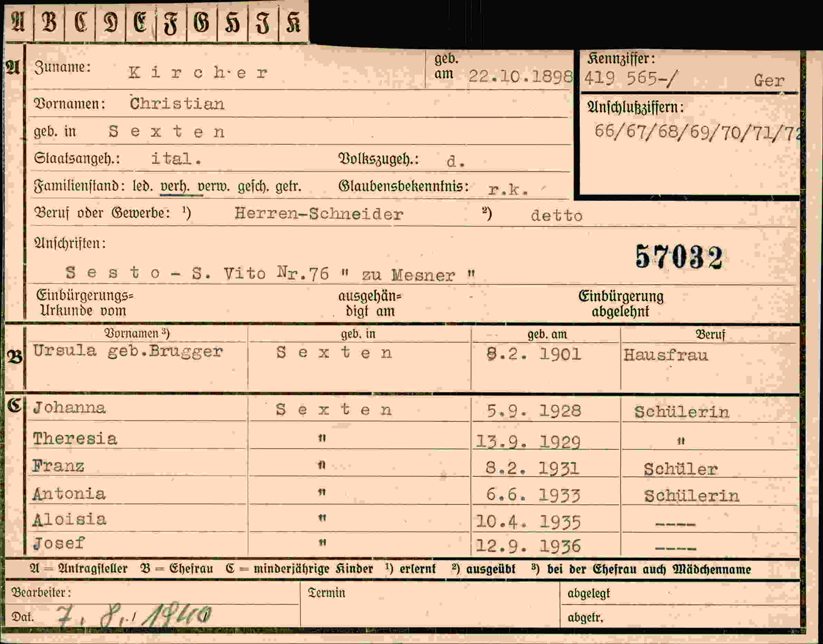Click the index tab letter D
The image size is (823, 644).
[111, 21]
